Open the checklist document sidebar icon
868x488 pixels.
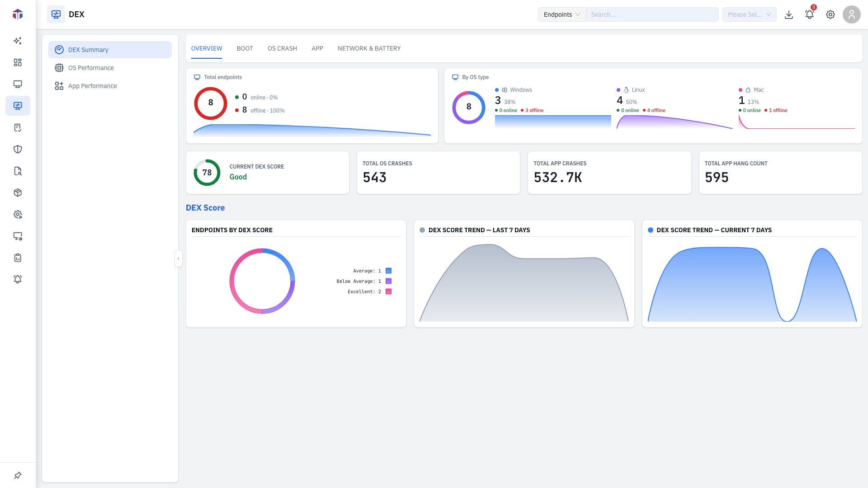(18, 127)
